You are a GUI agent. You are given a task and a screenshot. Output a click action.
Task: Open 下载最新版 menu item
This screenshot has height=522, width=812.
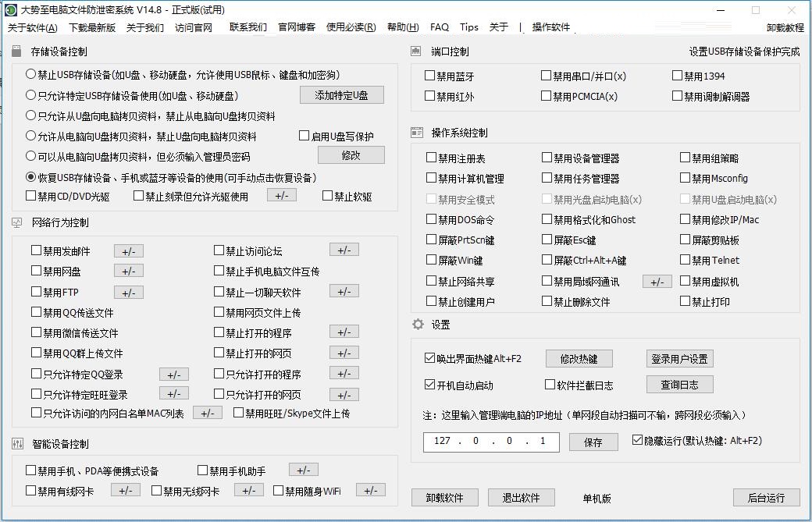coord(92,27)
